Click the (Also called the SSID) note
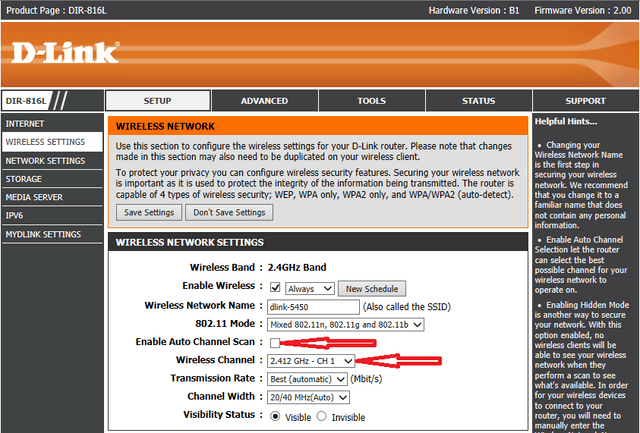 (407, 307)
